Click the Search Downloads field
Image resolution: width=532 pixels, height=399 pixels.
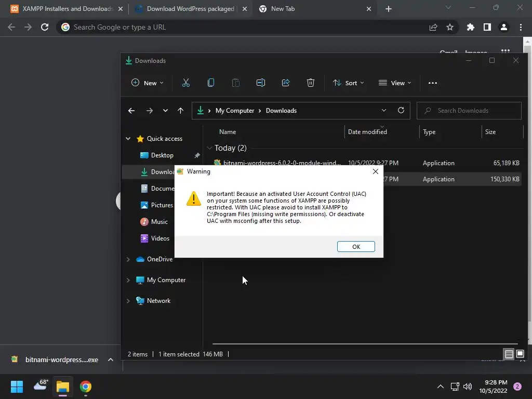click(x=469, y=111)
